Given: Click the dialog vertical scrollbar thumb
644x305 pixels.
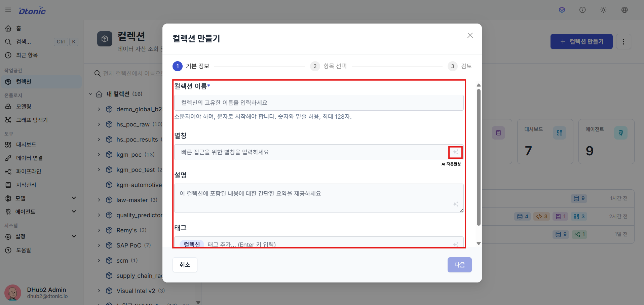Looking at the screenshot, I should click(479, 157).
